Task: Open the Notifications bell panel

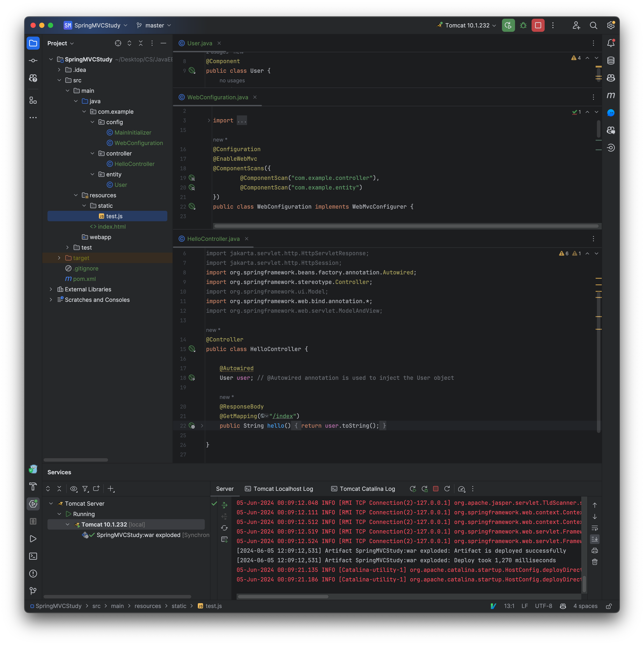Action: point(611,43)
